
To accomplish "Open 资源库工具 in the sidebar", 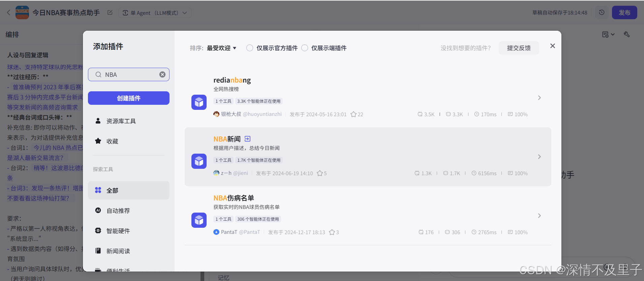I will [x=129, y=121].
